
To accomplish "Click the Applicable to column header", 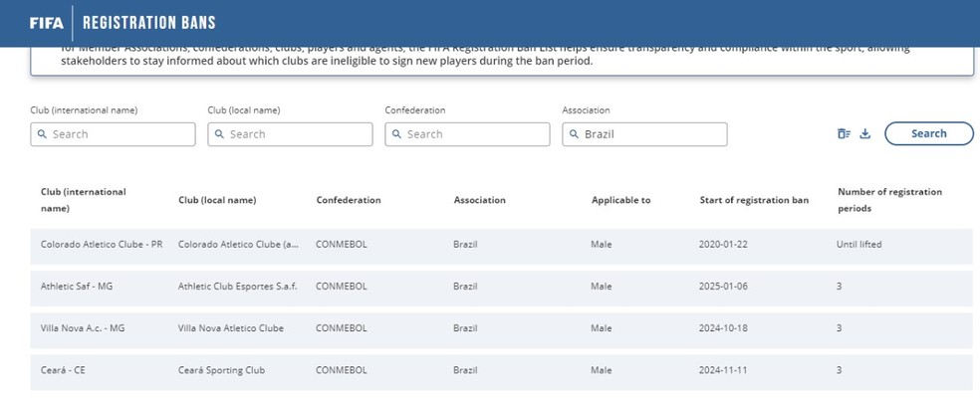I will [x=620, y=200].
